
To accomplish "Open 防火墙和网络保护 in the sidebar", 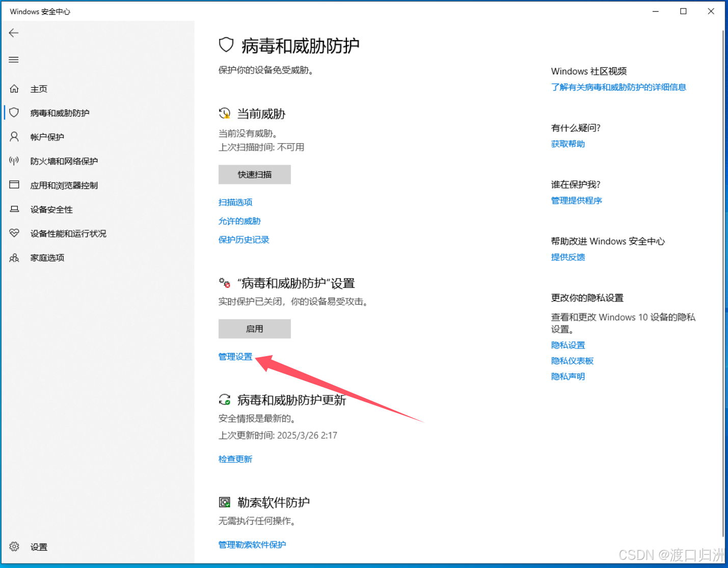I will (64, 161).
